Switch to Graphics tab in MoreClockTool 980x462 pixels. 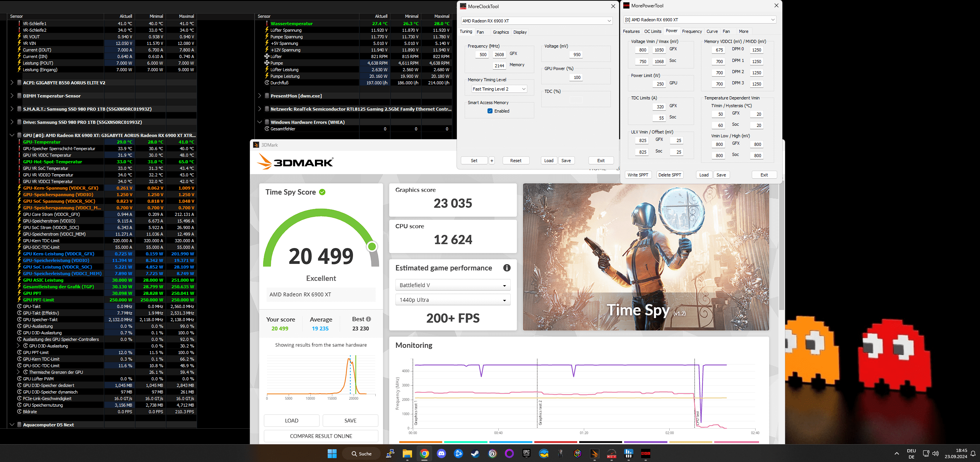tap(501, 32)
